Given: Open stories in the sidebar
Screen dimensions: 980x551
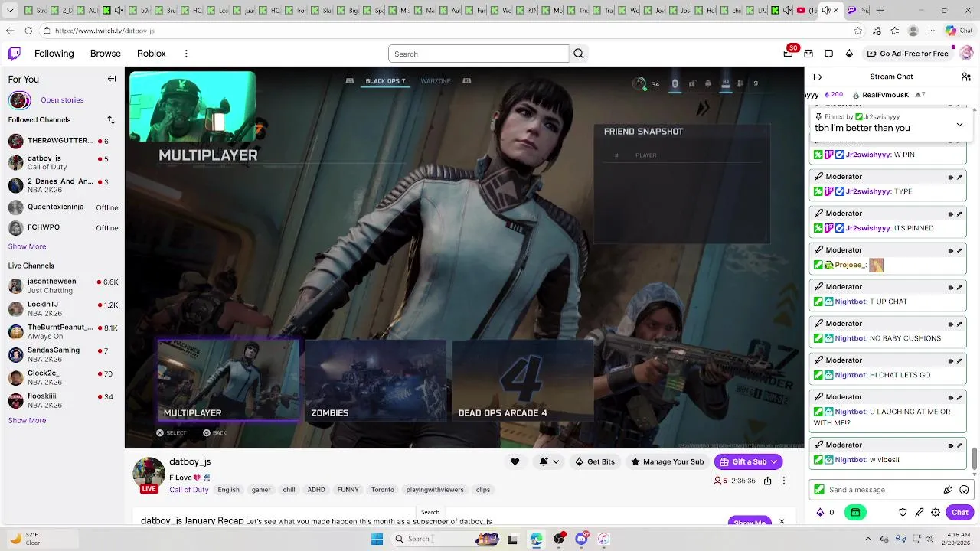Looking at the screenshot, I should pos(62,100).
